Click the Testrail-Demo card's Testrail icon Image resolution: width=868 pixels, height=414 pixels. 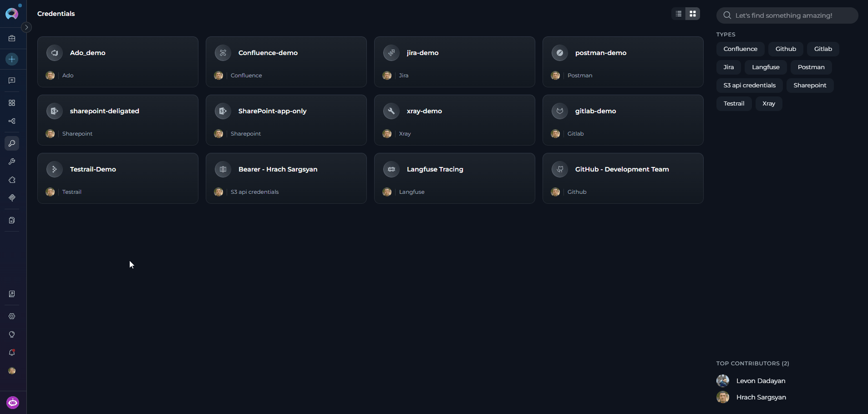pyautogui.click(x=55, y=169)
